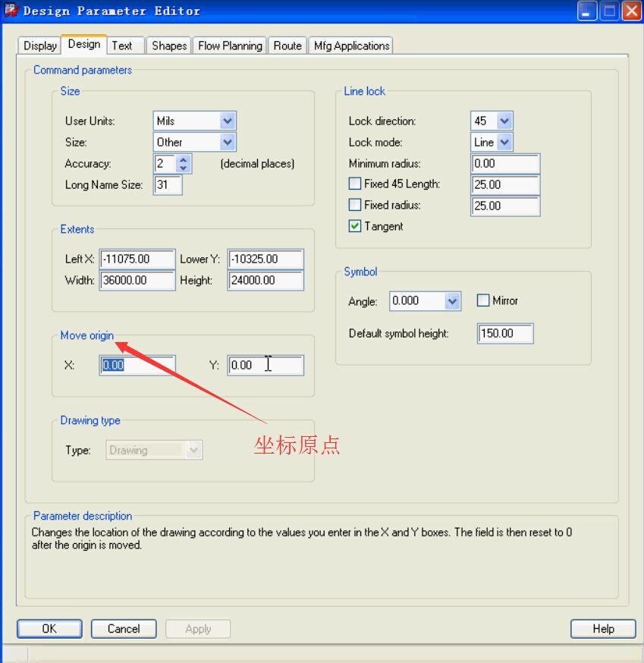Switch to the Display tab
This screenshot has width=644, height=663.
tap(39, 46)
